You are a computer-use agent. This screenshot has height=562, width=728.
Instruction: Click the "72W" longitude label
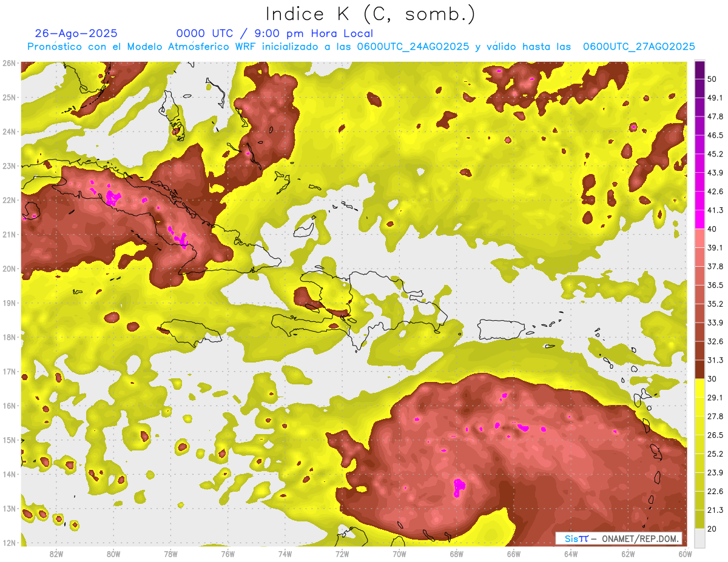[x=342, y=554]
